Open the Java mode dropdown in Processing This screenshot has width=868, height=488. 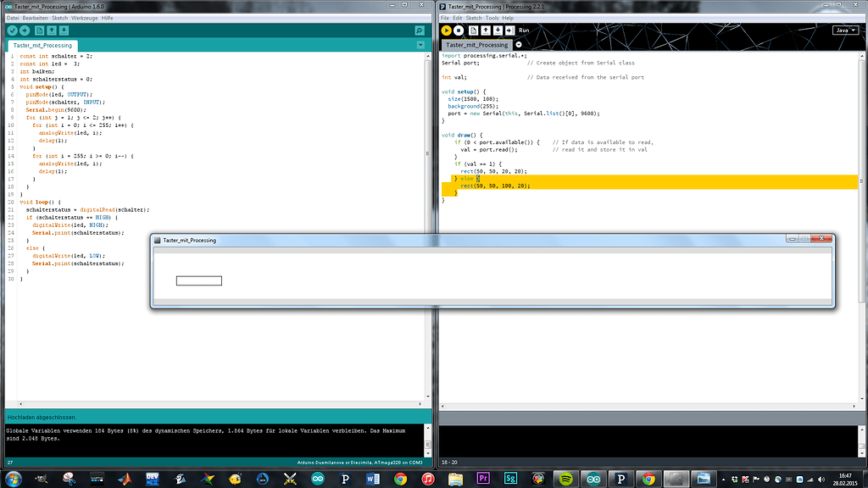coord(845,30)
